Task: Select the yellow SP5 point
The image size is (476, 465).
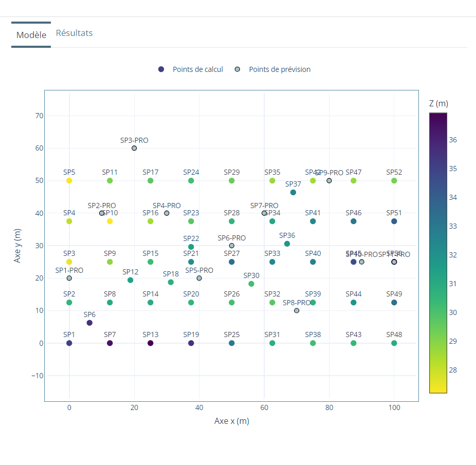Action: (x=69, y=181)
